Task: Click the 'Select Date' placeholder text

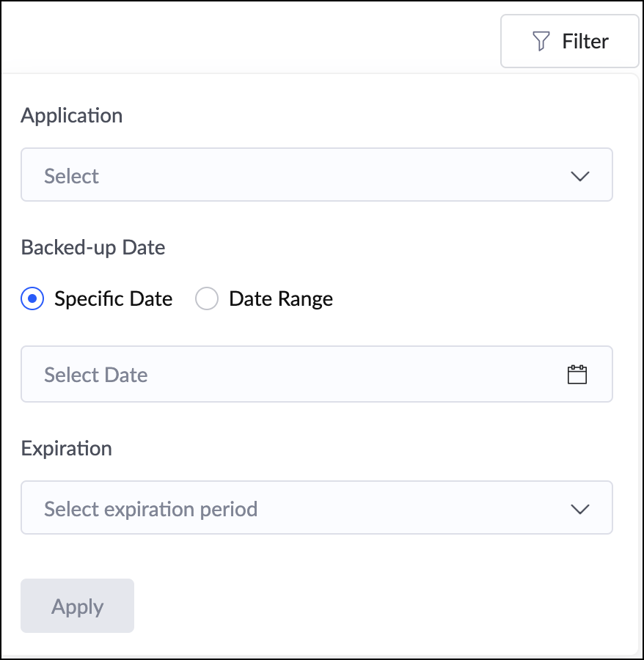Action: point(95,375)
